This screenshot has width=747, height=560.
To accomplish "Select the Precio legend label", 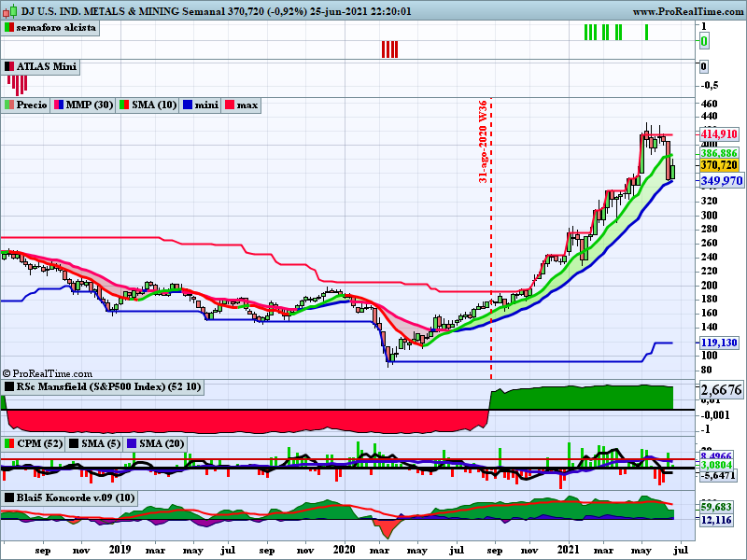I will coord(32,105).
